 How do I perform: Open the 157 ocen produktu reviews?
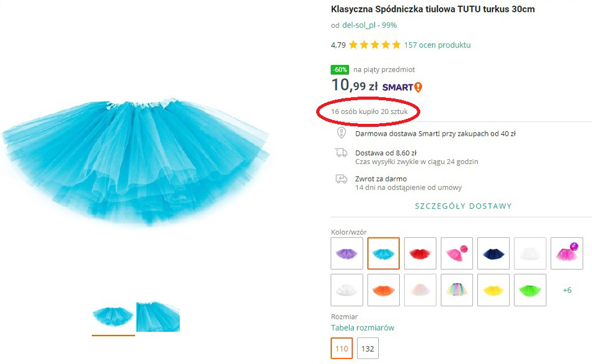437,45
